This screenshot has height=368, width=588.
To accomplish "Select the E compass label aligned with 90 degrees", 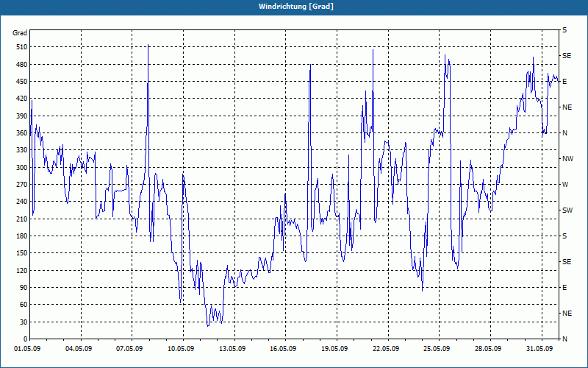I will [x=564, y=288].
